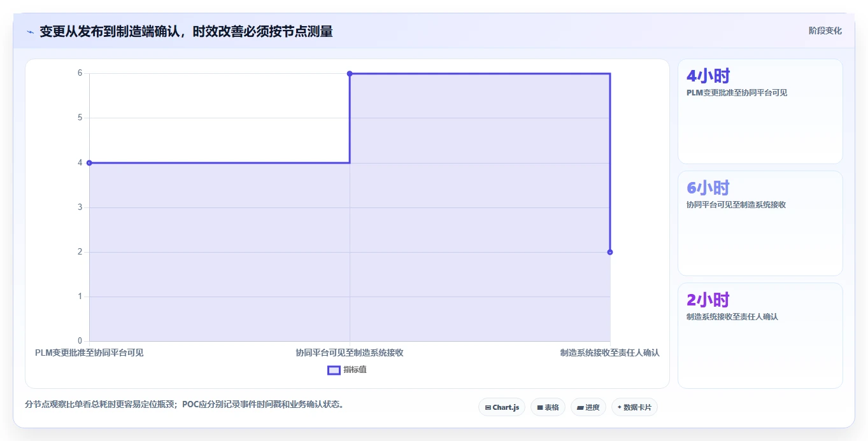Image resolution: width=868 pixels, height=441 pixels.
Task: Click the 阶段变化 label in header
Action: [825, 31]
